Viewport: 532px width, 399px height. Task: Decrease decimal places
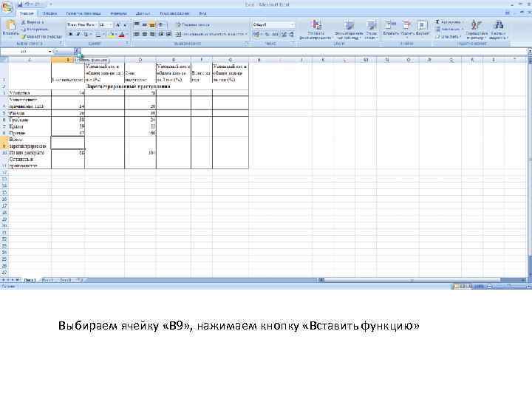(291, 34)
